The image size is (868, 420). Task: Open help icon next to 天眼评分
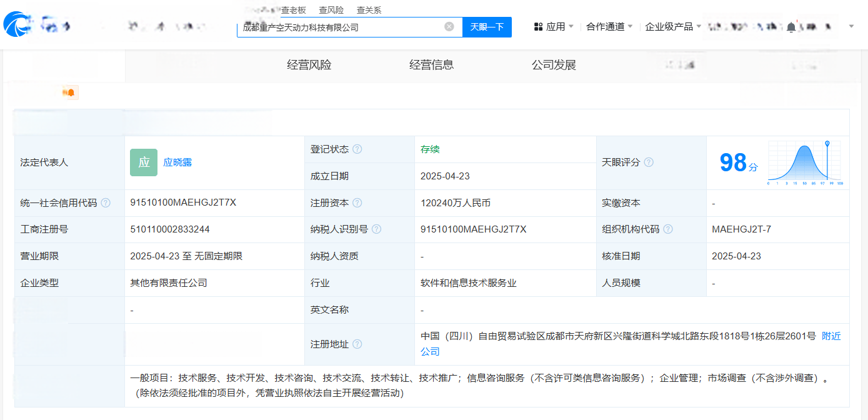tap(649, 162)
